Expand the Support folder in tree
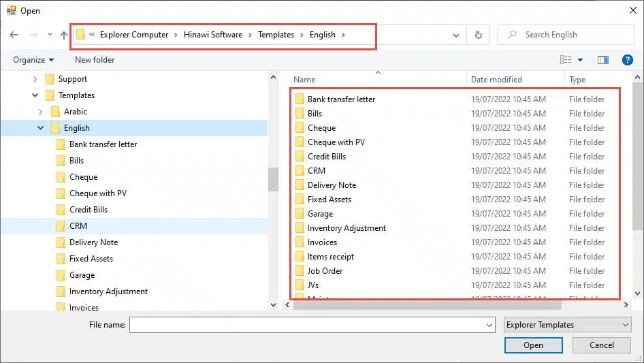The width and height of the screenshot is (644, 363). click(35, 79)
